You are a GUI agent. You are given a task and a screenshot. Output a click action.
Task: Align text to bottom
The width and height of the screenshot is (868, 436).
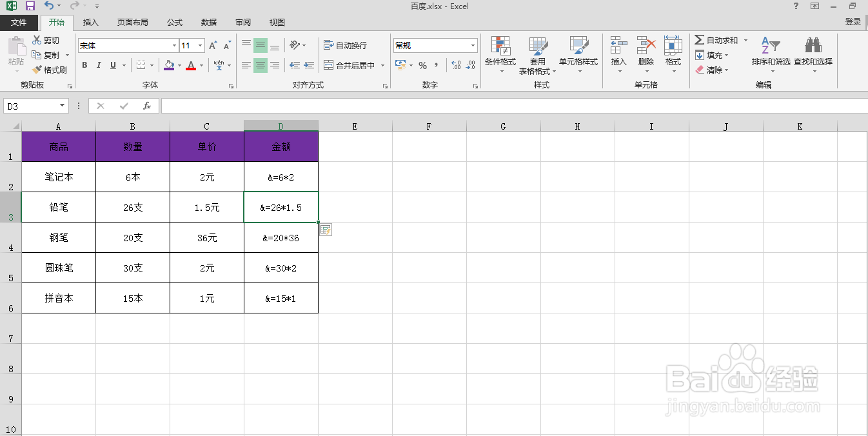point(275,46)
